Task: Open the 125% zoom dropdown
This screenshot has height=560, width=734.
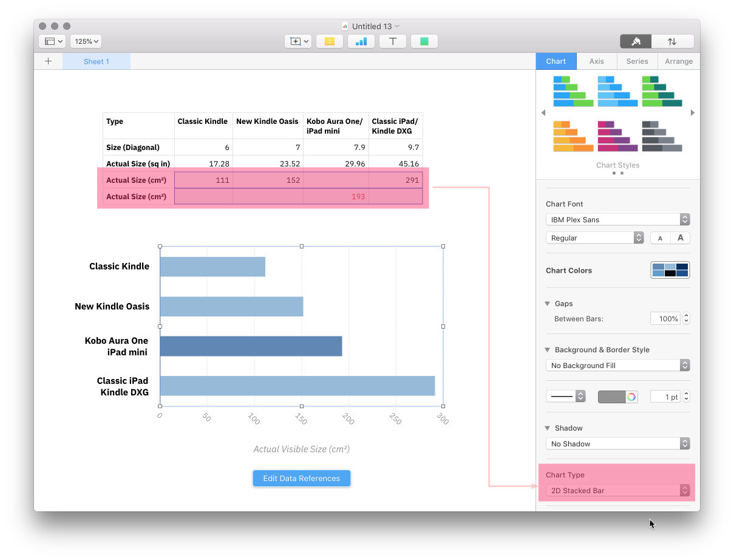Action: [86, 41]
